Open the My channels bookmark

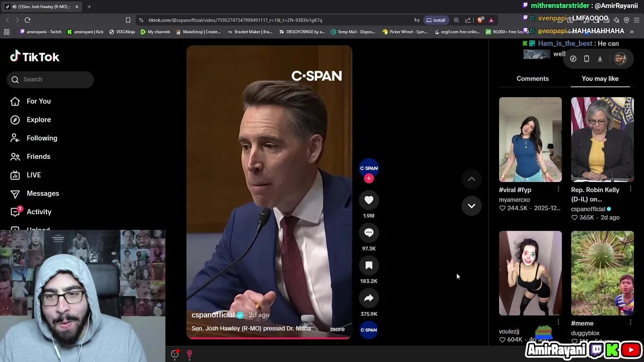(155, 32)
